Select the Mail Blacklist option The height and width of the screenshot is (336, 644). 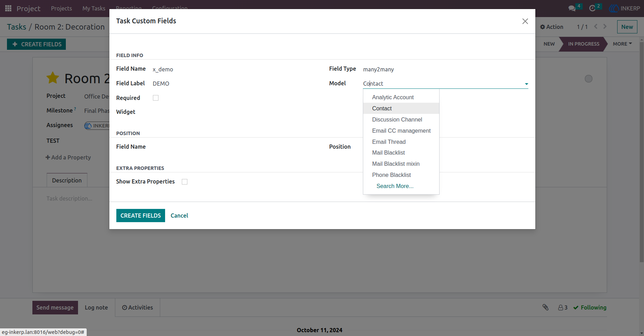(x=401, y=153)
